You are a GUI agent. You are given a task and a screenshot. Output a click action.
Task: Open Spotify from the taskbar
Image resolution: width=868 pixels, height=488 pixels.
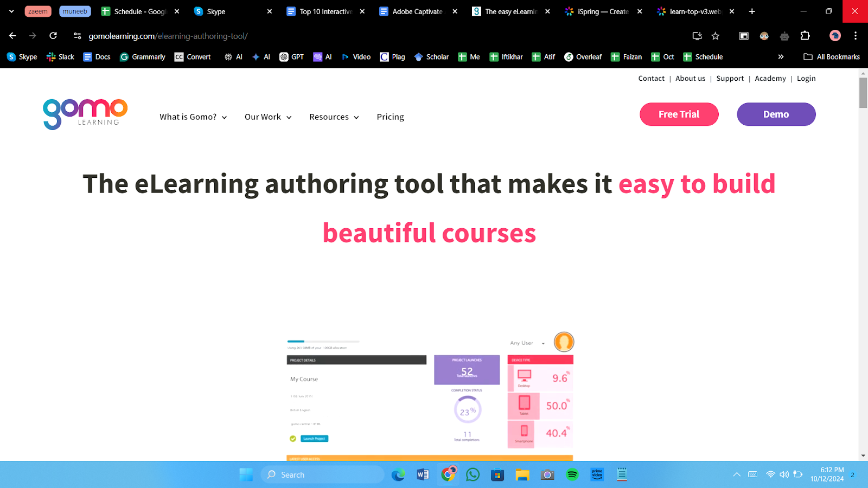click(572, 474)
